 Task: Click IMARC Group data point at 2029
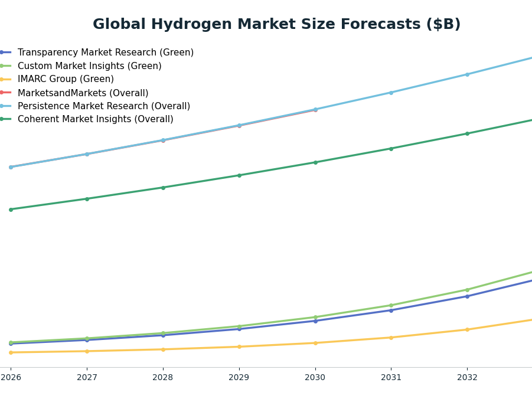click(x=239, y=346)
